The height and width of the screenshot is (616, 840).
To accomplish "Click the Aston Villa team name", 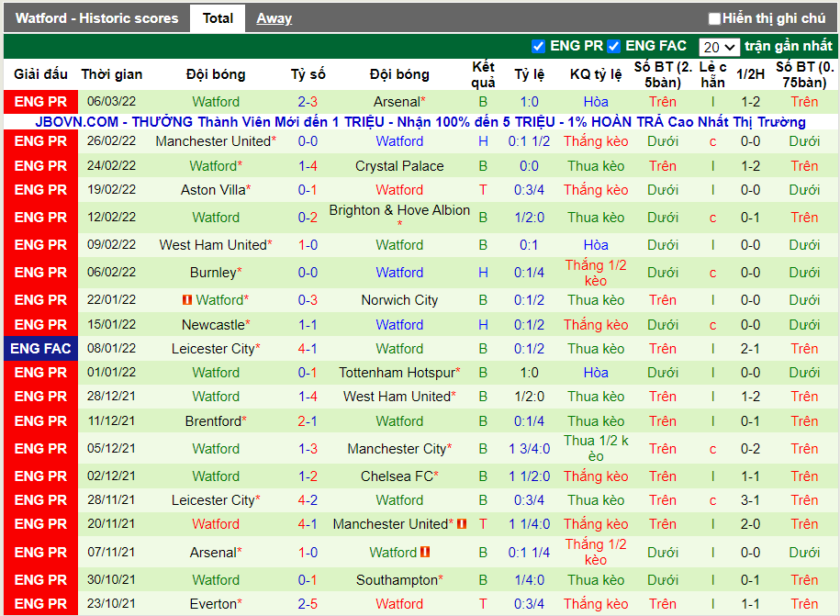I will (x=213, y=190).
